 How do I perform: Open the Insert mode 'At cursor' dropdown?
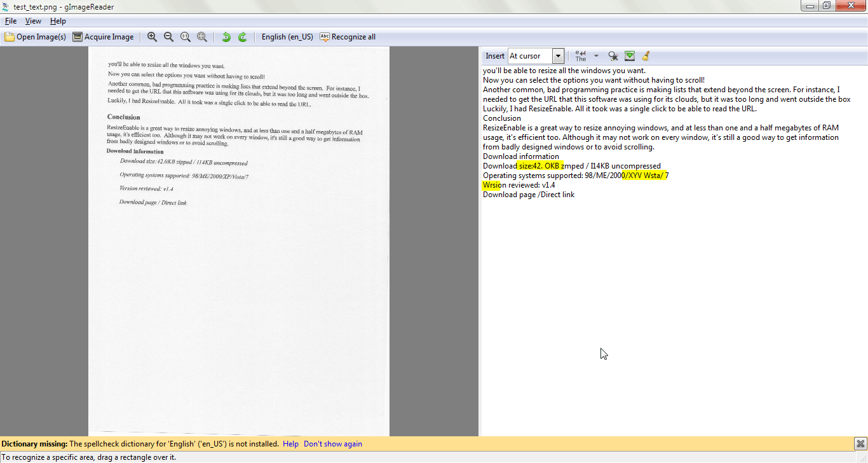click(x=557, y=56)
